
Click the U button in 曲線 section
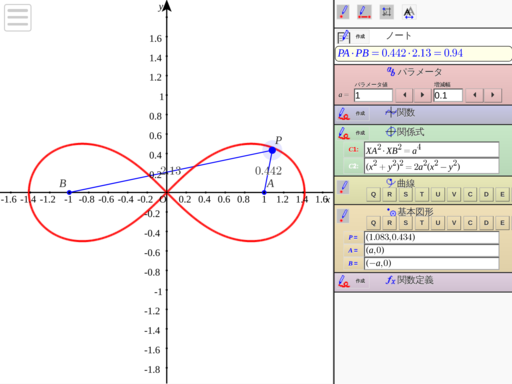[438, 194]
